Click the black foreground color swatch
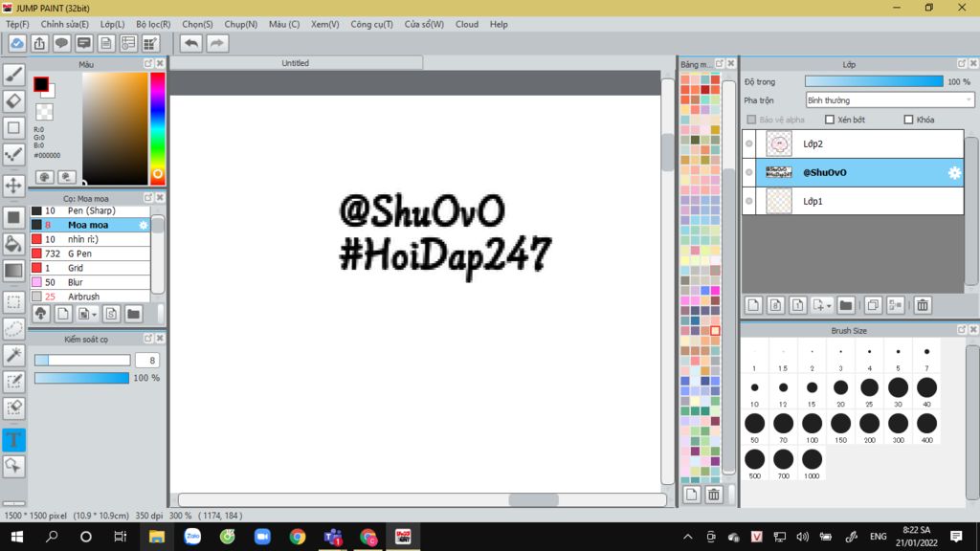980x551 pixels. (x=41, y=84)
